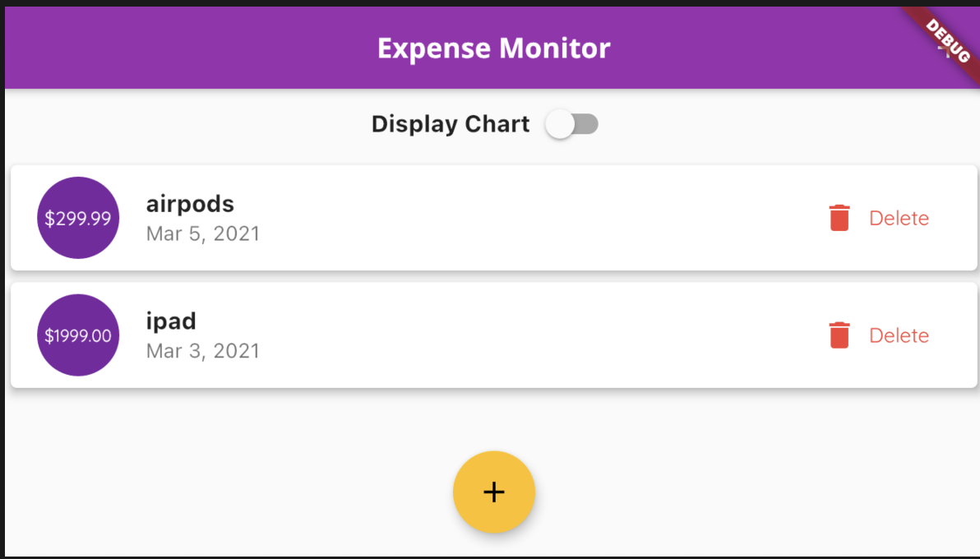Tap the plus button to add expense
The height and width of the screenshot is (559, 980).
494,492
